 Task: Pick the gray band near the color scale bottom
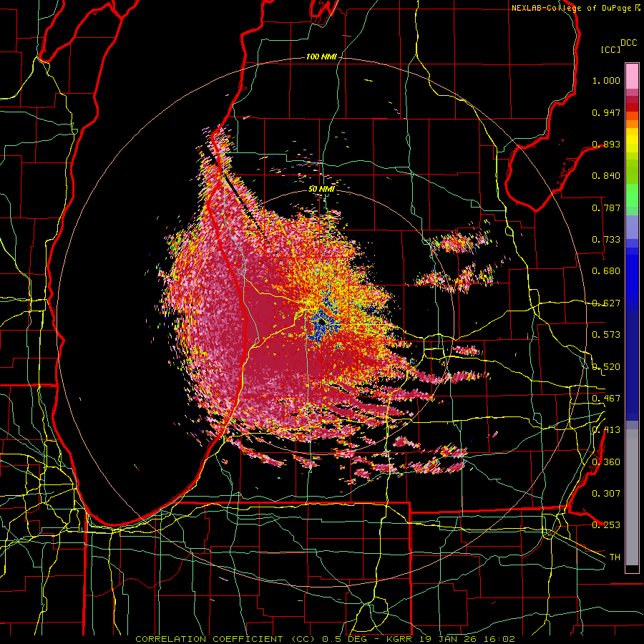click(x=632, y=497)
